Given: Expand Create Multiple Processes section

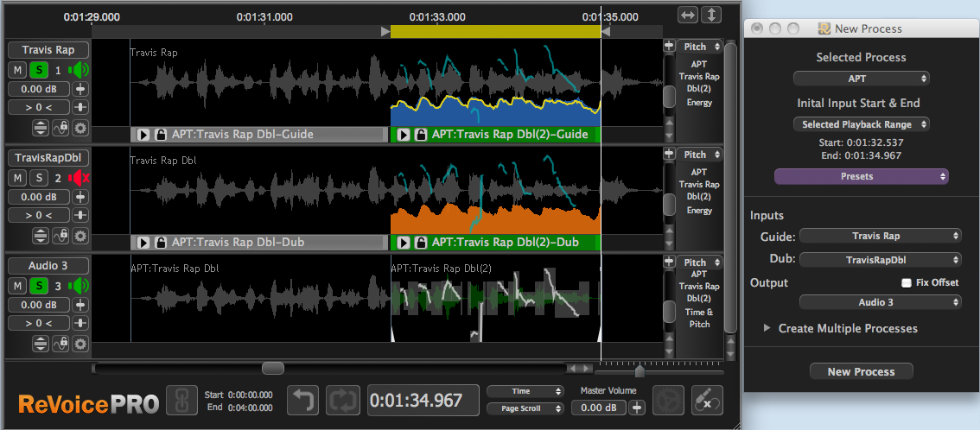Looking at the screenshot, I should click(767, 328).
